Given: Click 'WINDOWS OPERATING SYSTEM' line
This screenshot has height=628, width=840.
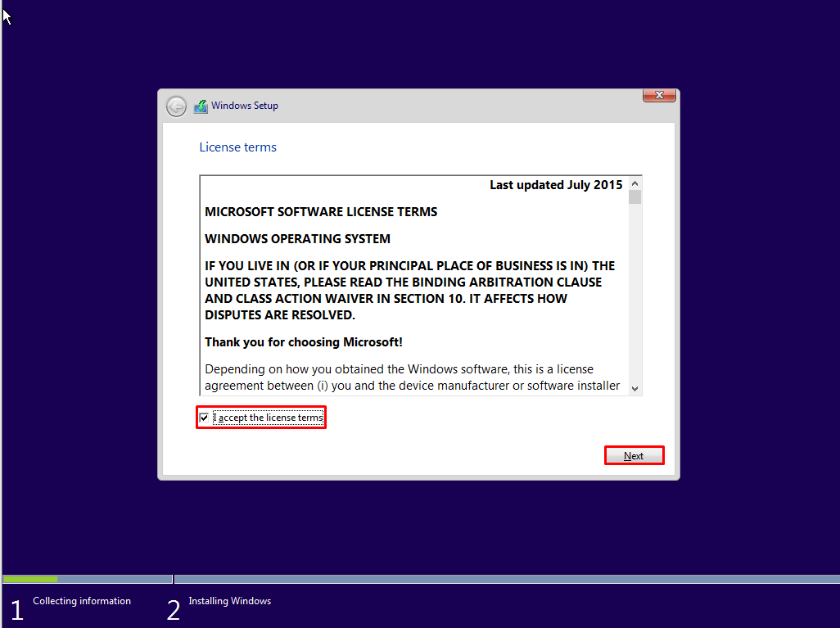Looking at the screenshot, I should click(x=297, y=239).
